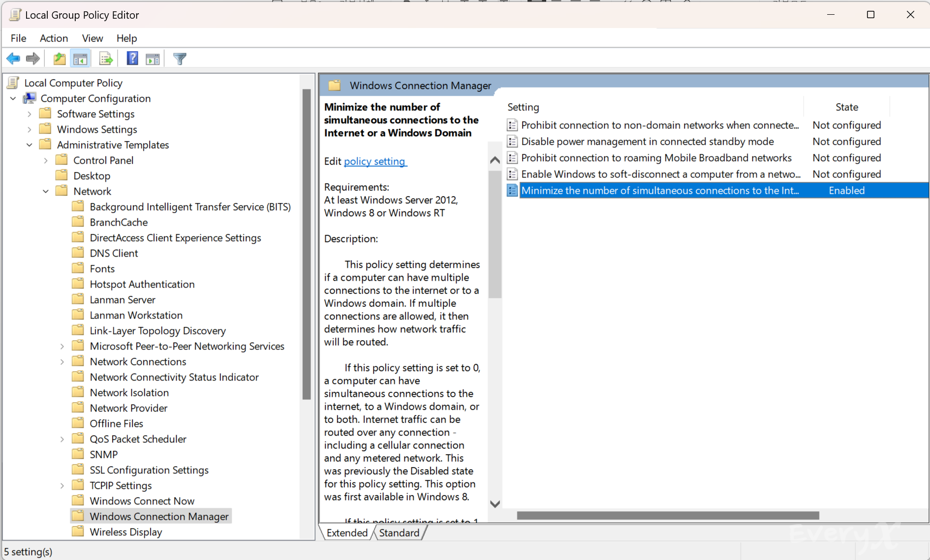Click the Computer Configuration computer icon
The height and width of the screenshot is (560, 930).
pos(30,98)
